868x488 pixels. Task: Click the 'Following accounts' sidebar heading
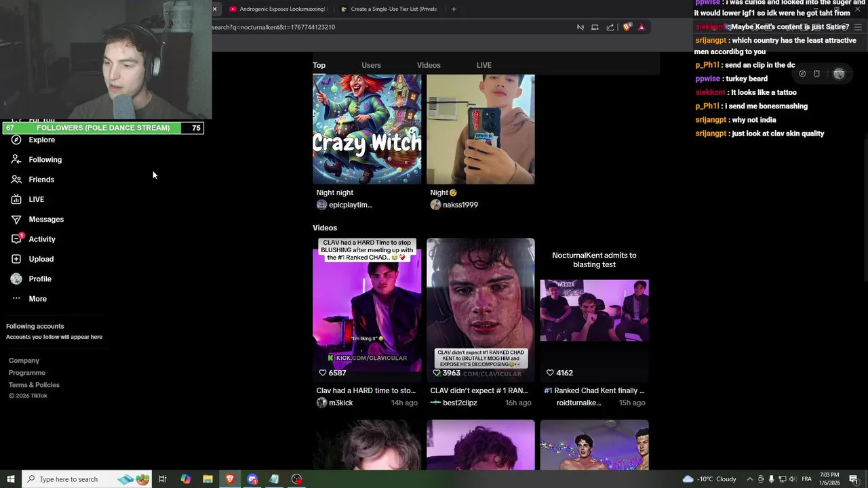tap(35, 326)
